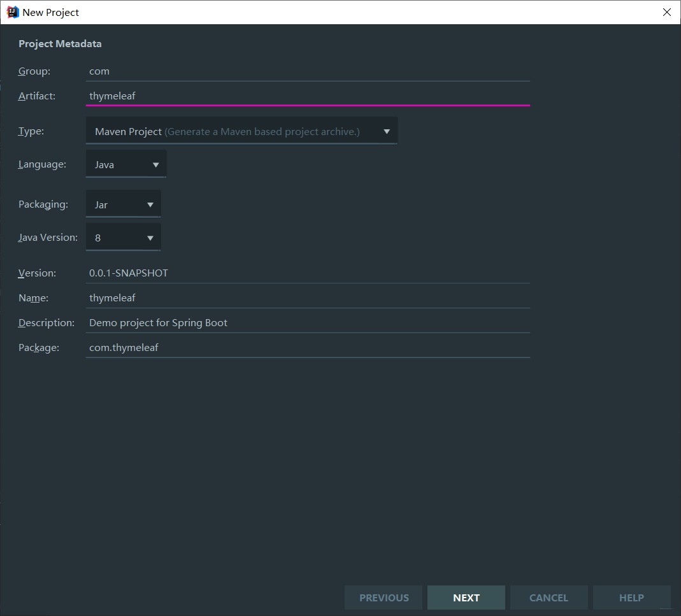Click the Java version 8 combo box
This screenshot has width=681, height=616.
coord(124,237)
